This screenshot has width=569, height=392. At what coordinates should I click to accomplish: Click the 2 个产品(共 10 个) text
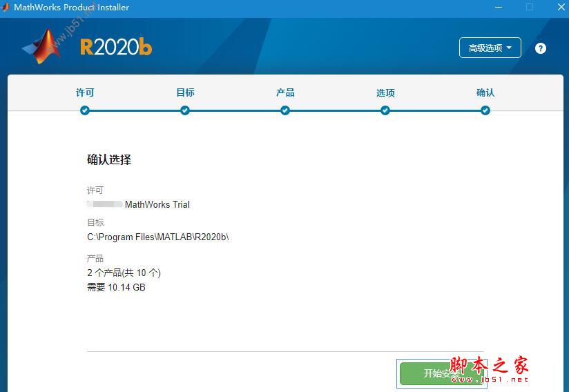124,273
